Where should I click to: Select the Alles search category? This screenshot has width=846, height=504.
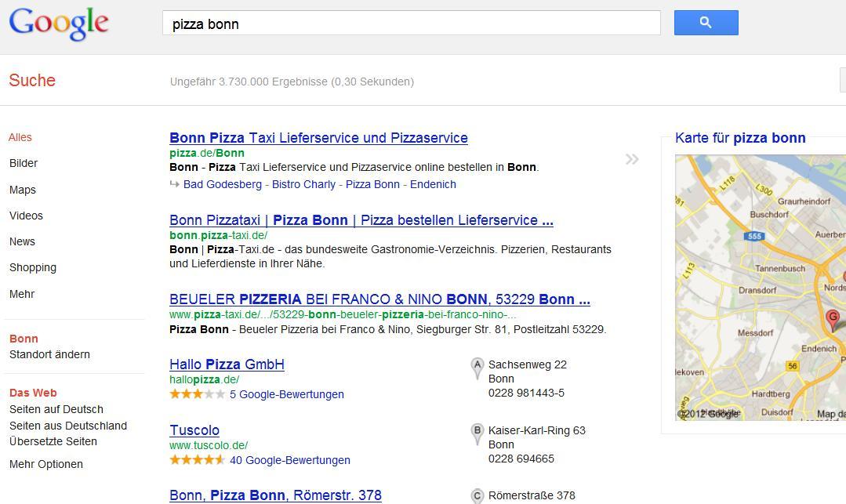point(20,138)
